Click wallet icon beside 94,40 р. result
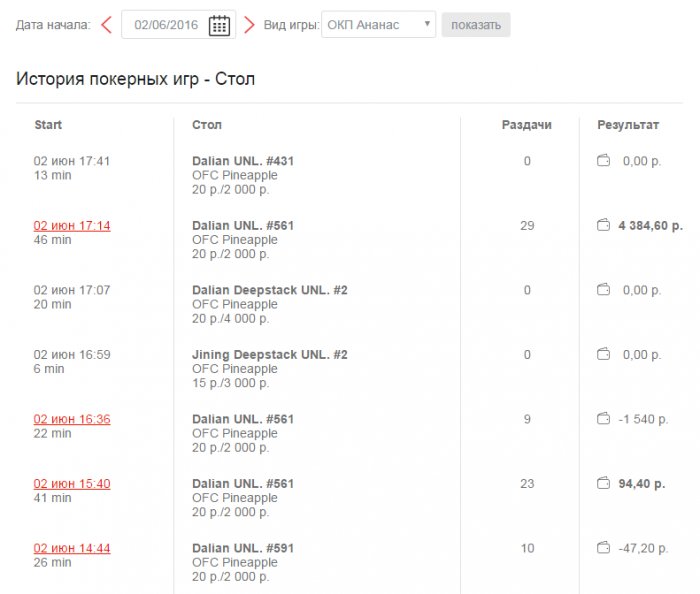Image resolution: width=700 pixels, height=594 pixels. (603, 484)
